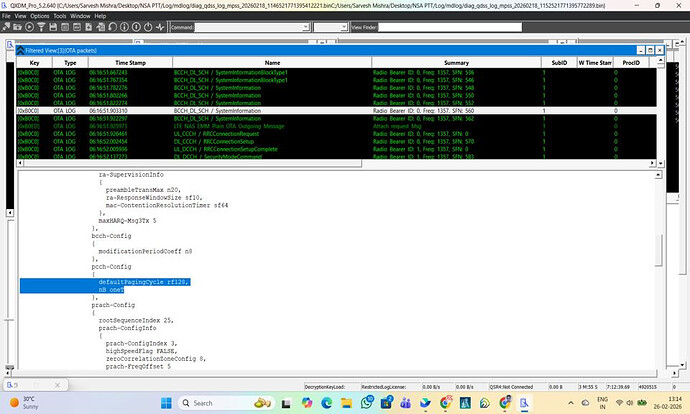
Task: Click the packet list scroll-down arrow
Action: click(661, 163)
